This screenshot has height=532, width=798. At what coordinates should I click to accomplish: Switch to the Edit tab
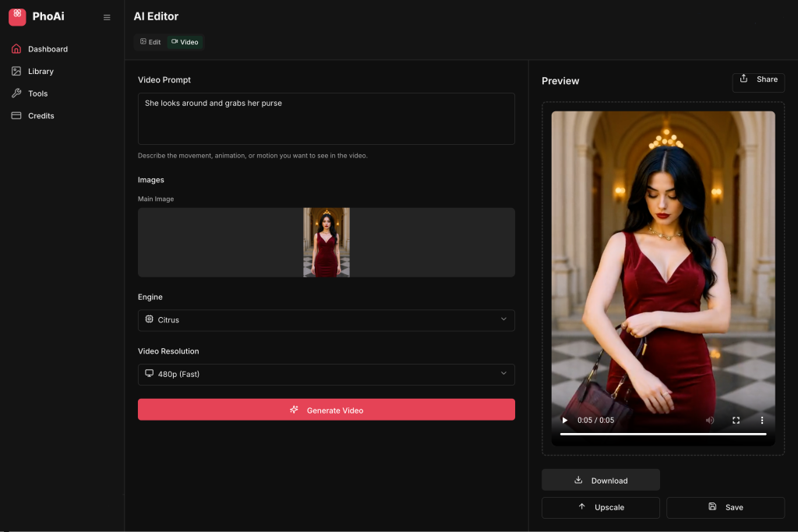[150, 42]
